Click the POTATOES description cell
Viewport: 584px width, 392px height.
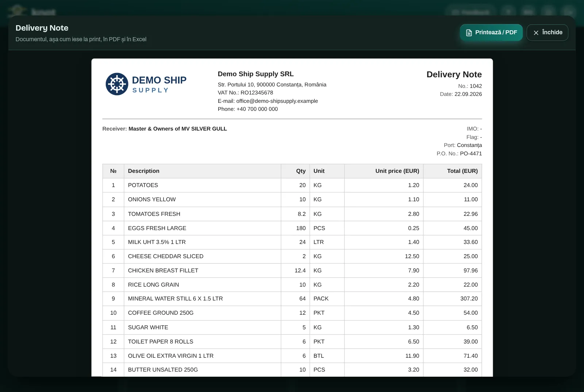pos(203,185)
